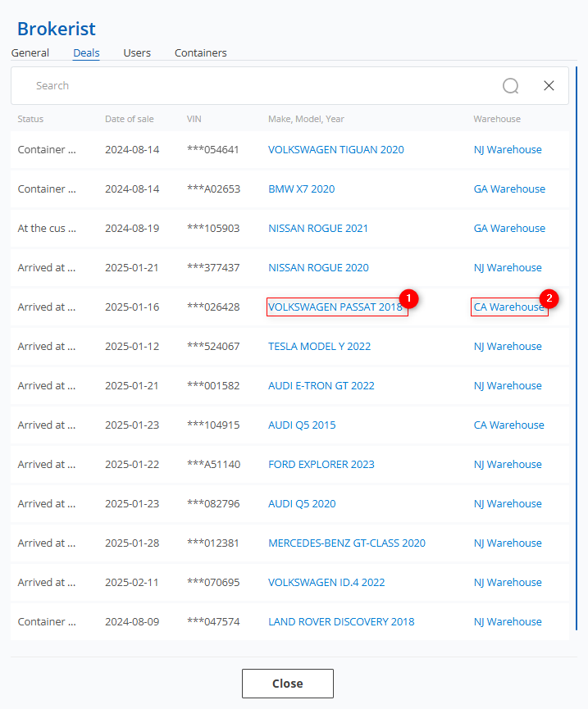Click NJ Warehouse in the ID.4 row

point(508,583)
